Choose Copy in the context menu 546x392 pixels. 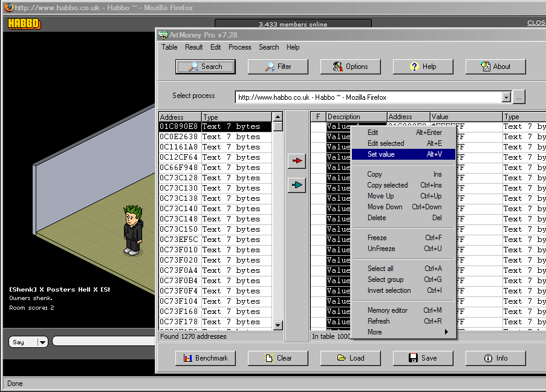(x=404, y=174)
